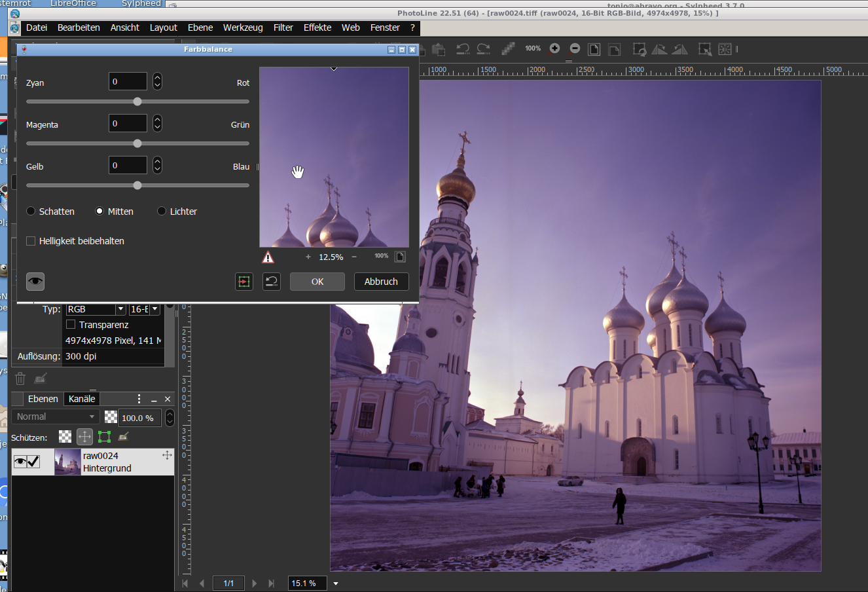Select the Schatten radio button

[31, 211]
